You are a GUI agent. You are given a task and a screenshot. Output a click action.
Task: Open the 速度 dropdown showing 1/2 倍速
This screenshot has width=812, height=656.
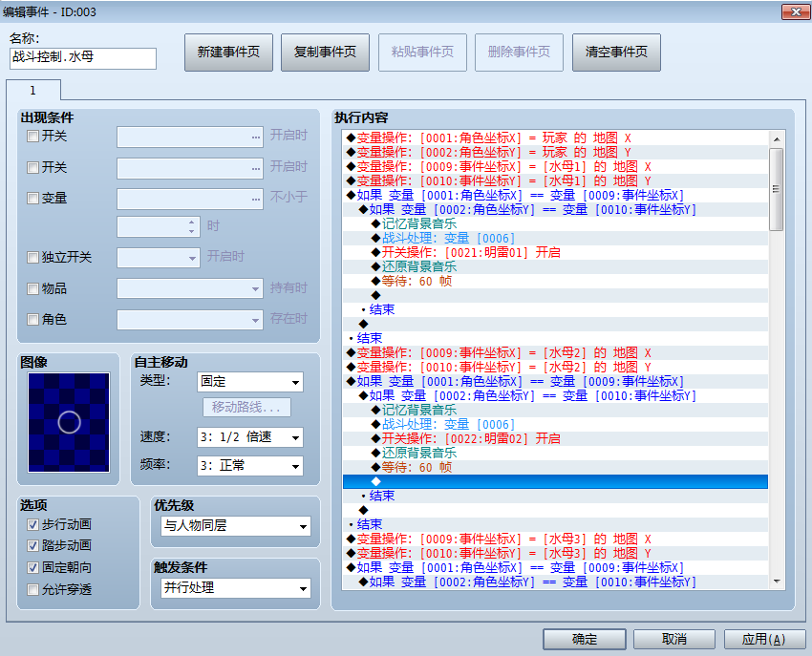pyautogui.click(x=250, y=437)
